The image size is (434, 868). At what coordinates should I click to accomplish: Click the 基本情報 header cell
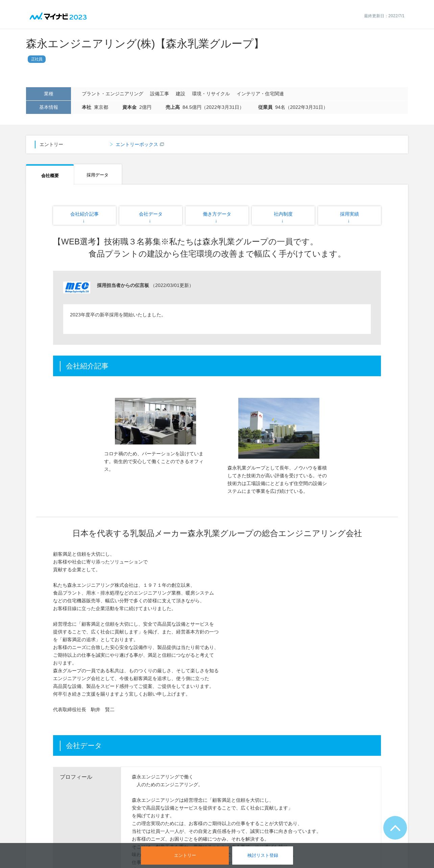pyautogui.click(x=48, y=107)
